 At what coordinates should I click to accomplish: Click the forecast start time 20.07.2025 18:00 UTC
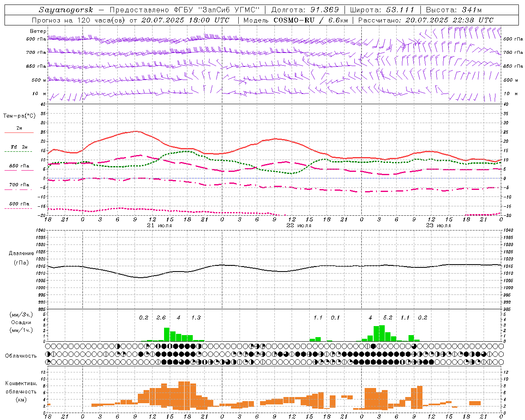pyautogui.click(x=185, y=20)
